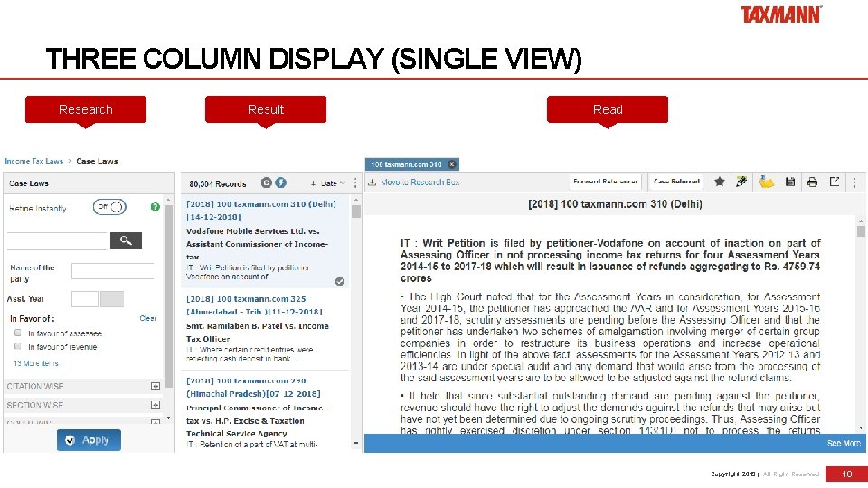Viewport: 868px width, 488px height.
Task: Click Move to Research Box link
Action: point(420,182)
